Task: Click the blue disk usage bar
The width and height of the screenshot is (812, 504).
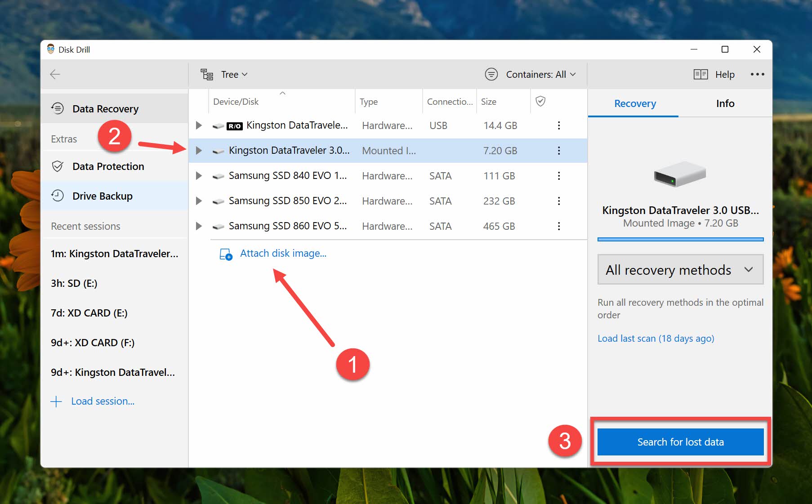Action: (680, 239)
